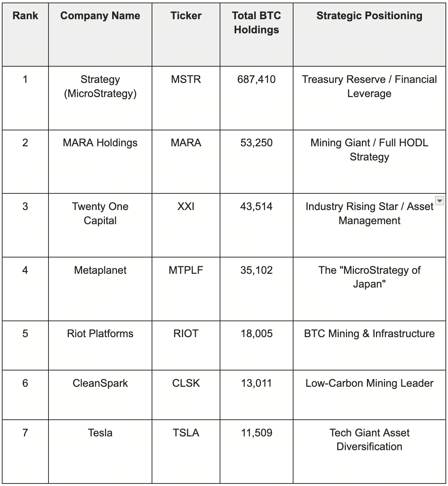448x486 pixels.
Task: Click the Ticker column header
Action: tap(186, 16)
